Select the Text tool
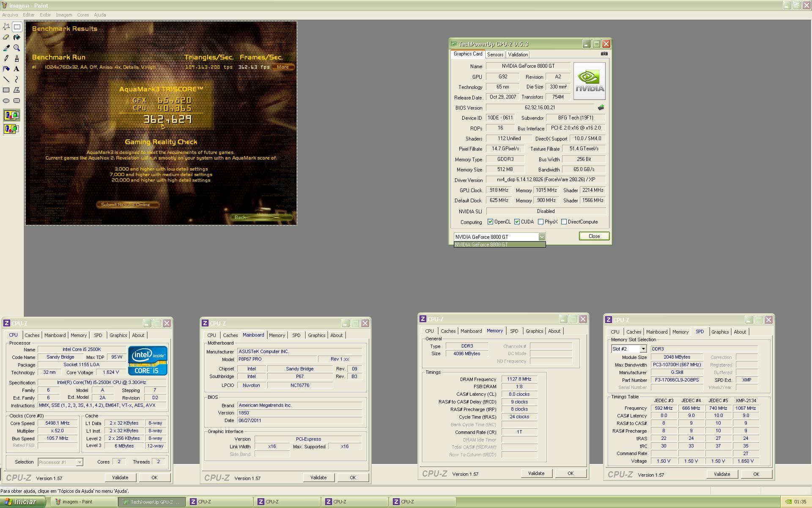The image size is (812, 508). tap(17, 69)
